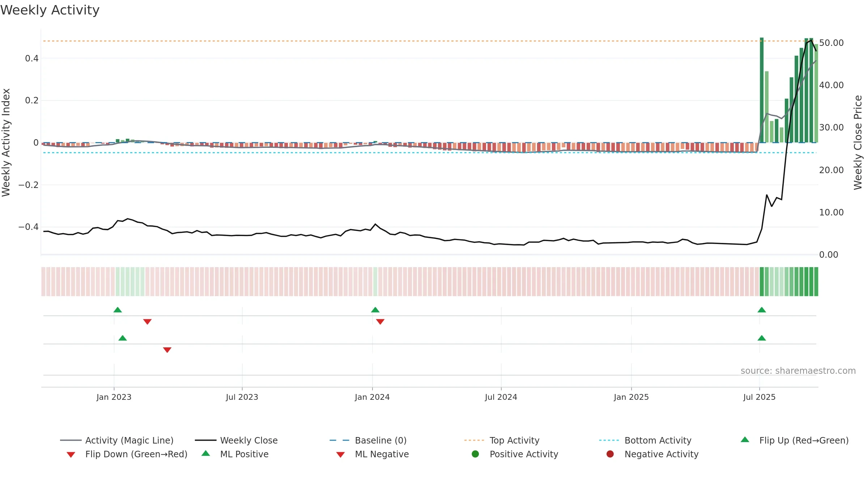868x488 pixels.
Task: Click the dark green heat strip segment at Jul 2025
Action: (x=762, y=282)
